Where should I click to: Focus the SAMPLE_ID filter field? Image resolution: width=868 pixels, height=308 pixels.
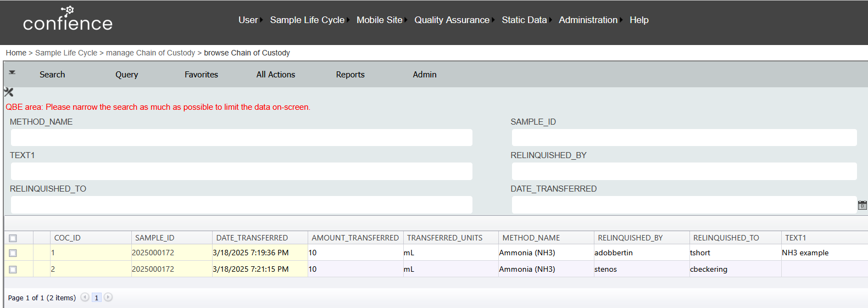684,138
